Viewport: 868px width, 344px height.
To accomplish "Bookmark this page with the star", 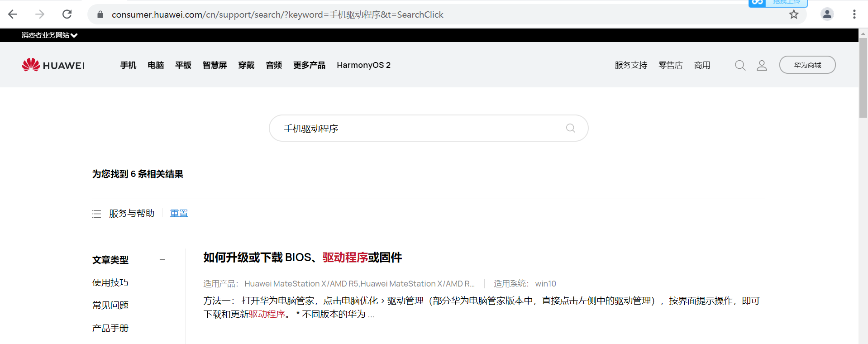I will click(x=794, y=14).
